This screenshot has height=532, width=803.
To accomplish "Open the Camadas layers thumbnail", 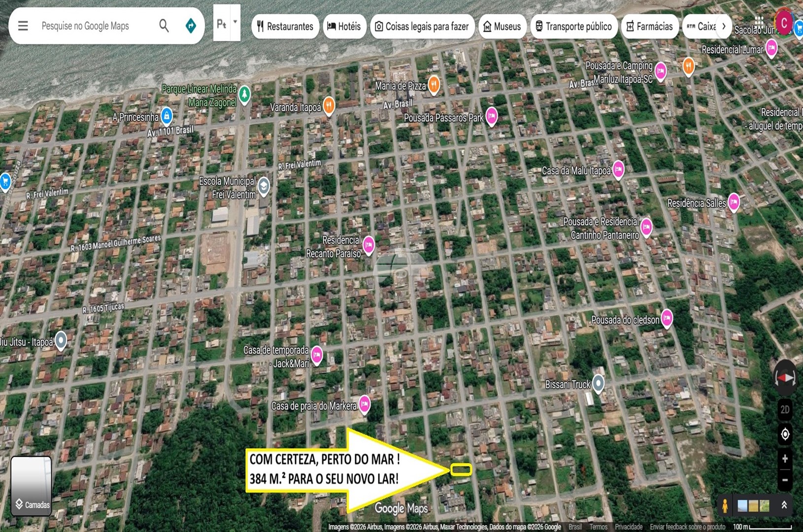I will [32, 486].
